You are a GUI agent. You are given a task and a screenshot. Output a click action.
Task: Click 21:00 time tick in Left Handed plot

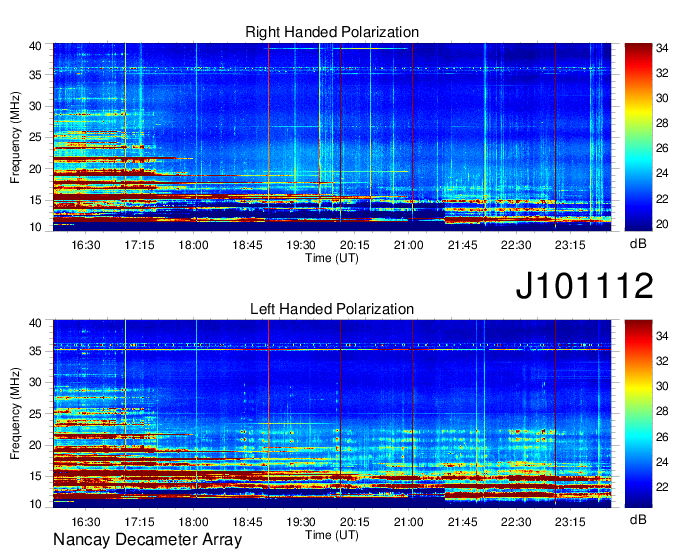tap(409, 522)
